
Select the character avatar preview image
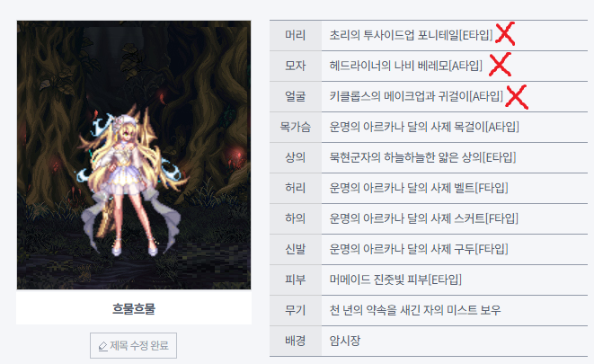click(134, 155)
